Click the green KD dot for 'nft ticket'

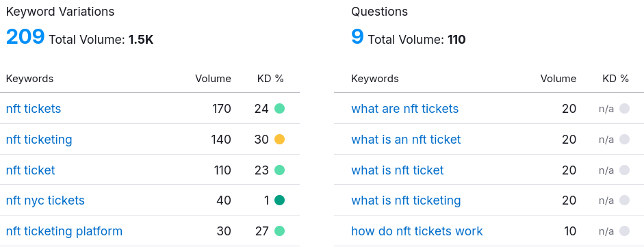pos(279,170)
